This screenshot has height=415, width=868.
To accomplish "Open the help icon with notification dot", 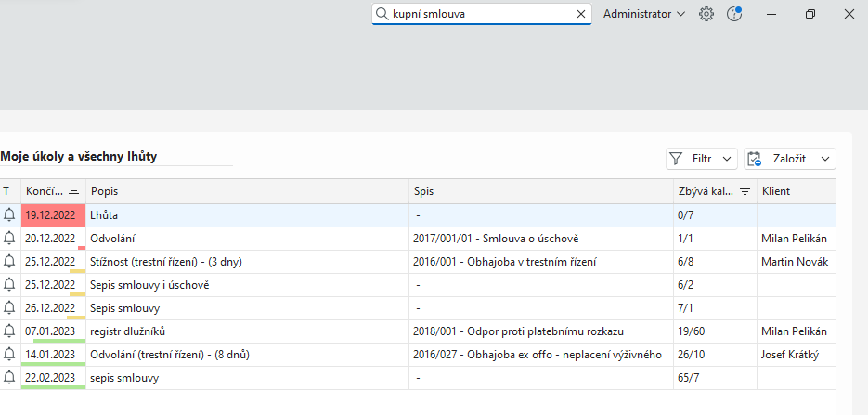I will click(x=734, y=14).
